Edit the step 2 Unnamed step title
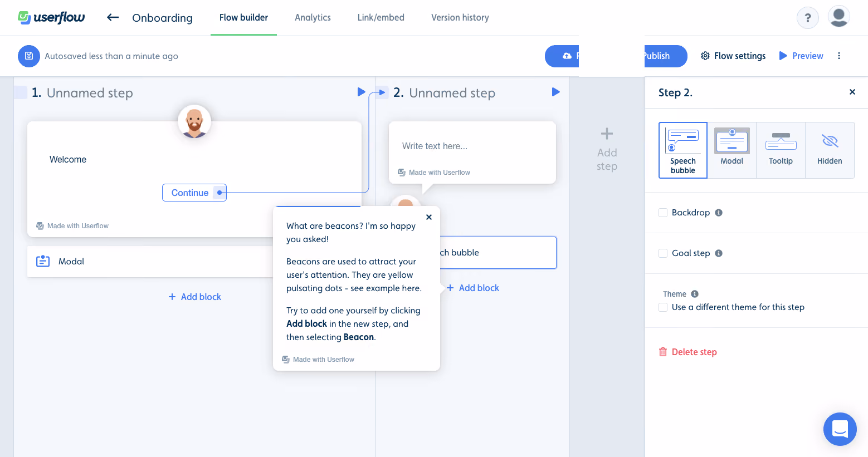The height and width of the screenshot is (457, 868). (452, 93)
